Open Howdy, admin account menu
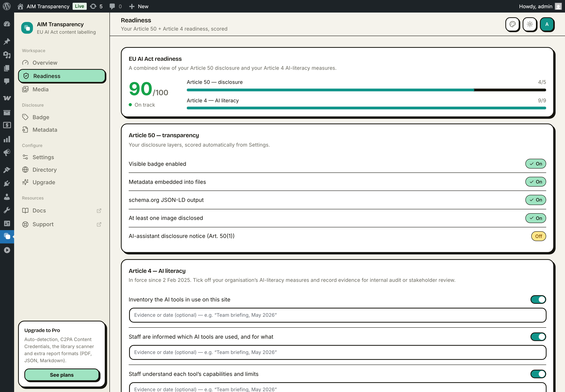This screenshot has height=392, width=565. click(540, 6)
